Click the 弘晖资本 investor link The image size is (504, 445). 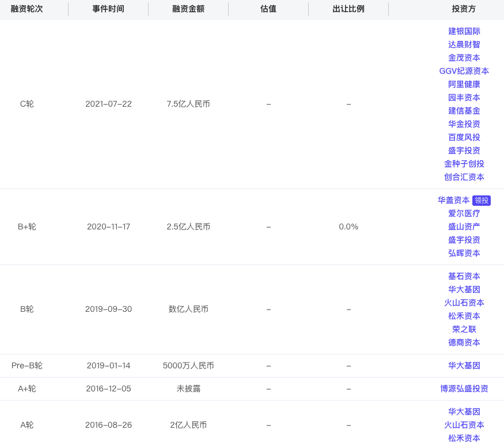(464, 253)
